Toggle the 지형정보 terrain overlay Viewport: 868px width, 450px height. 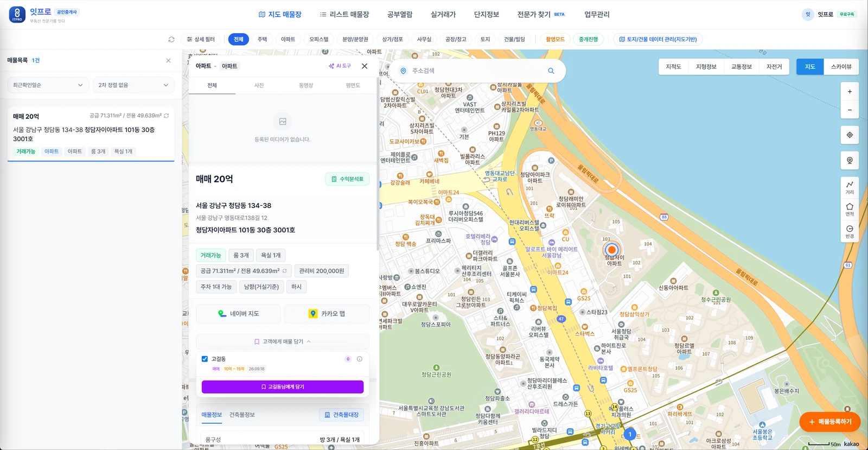click(706, 67)
